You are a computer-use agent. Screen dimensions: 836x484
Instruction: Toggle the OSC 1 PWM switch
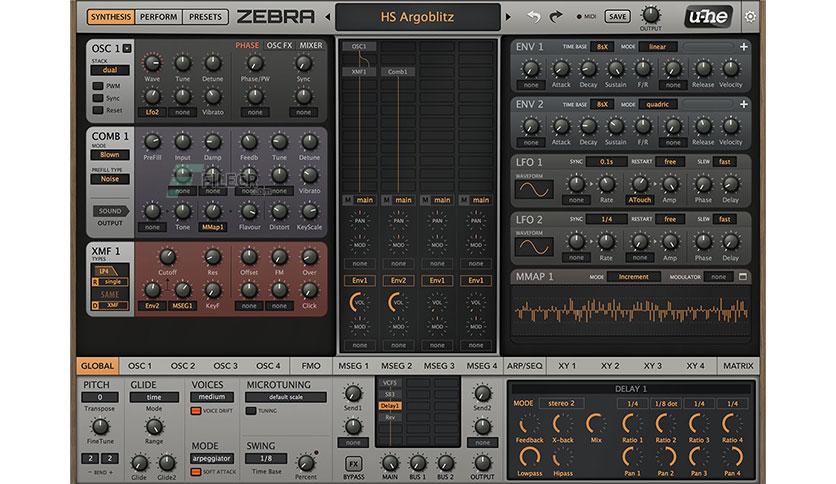98,86
